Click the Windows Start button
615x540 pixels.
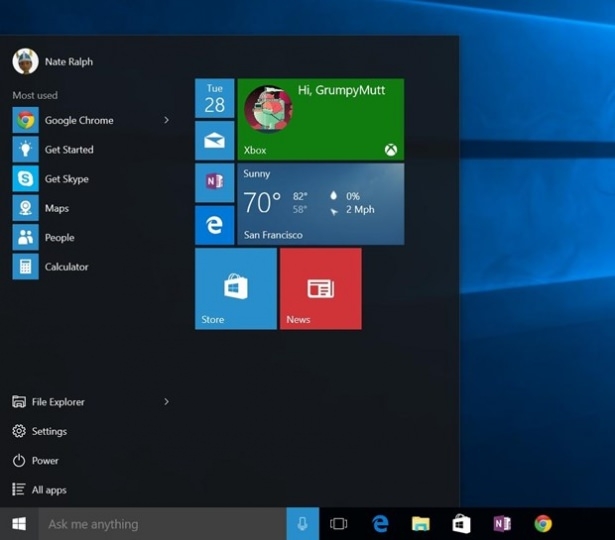[18, 524]
